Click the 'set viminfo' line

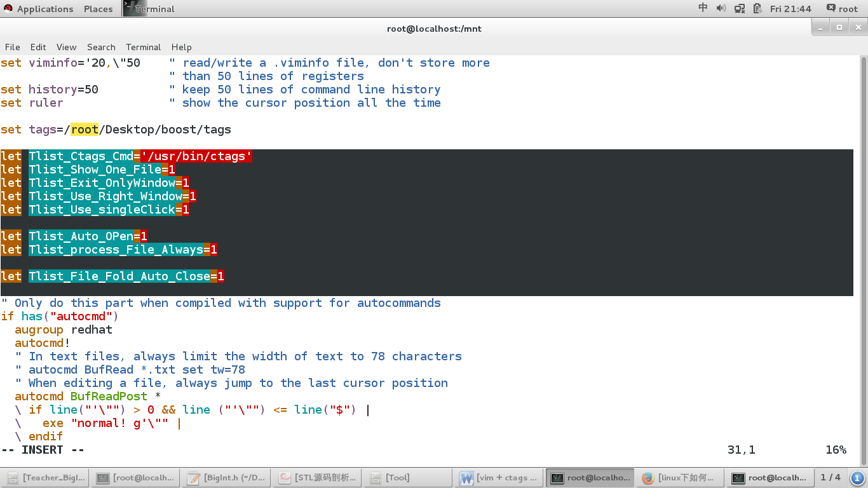tap(245, 63)
